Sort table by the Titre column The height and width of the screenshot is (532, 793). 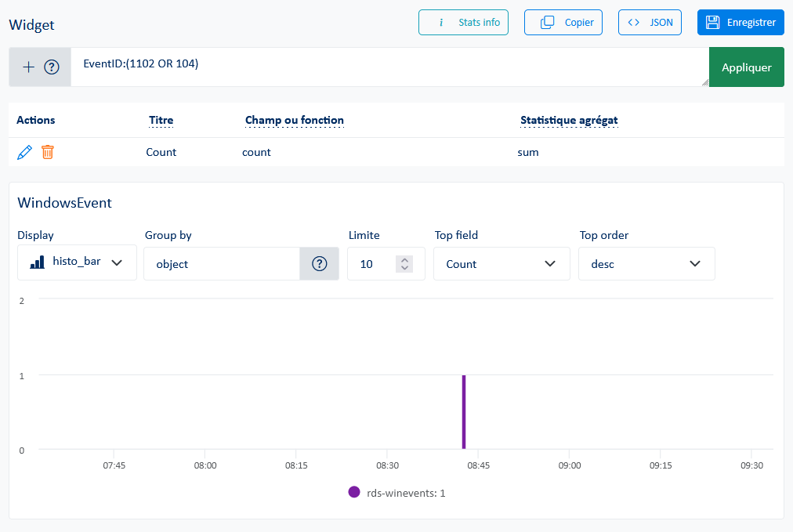pyautogui.click(x=161, y=120)
